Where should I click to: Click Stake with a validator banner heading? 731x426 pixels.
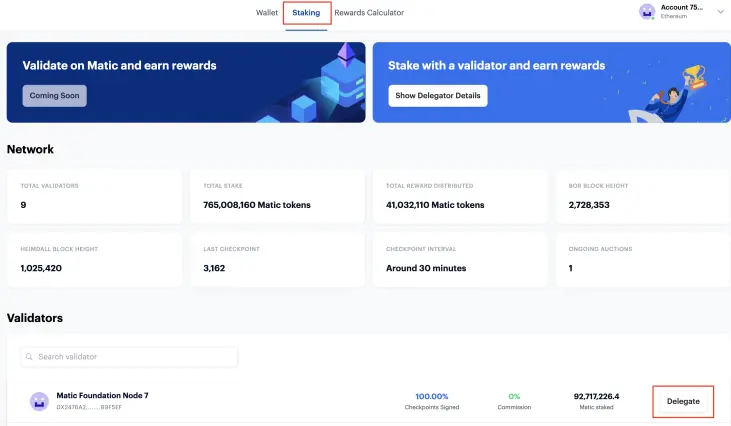click(497, 65)
